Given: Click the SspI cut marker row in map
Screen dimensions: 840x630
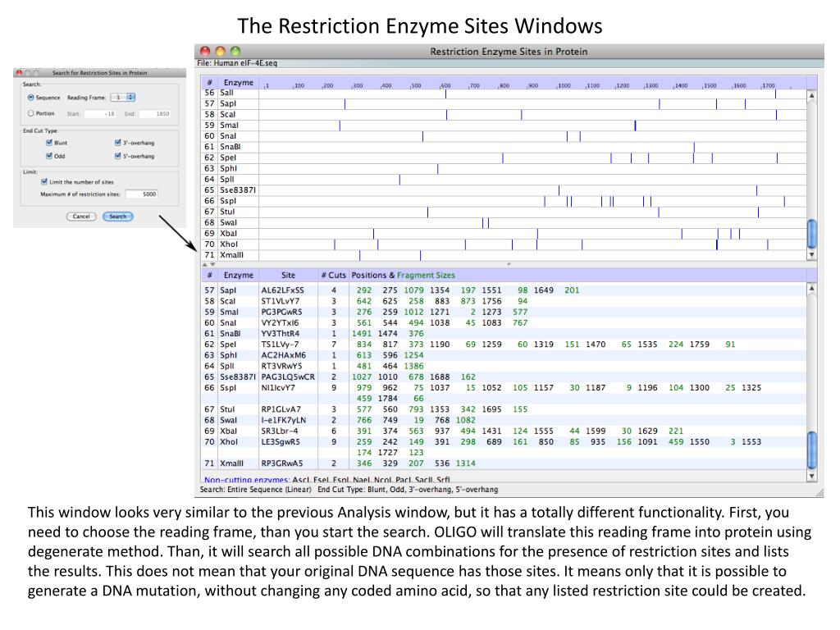Looking at the screenshot, I should pyautogui.click(x=504, y=201).
